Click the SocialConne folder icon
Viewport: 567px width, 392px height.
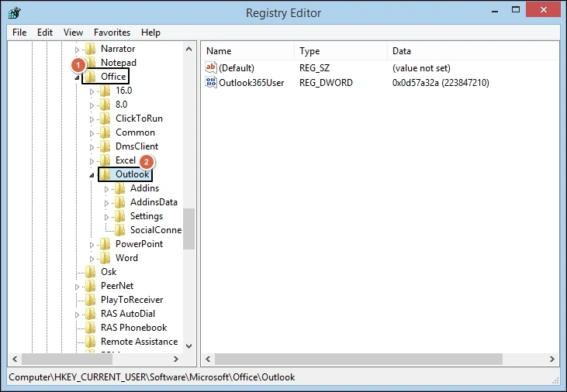[x=119, y=230]
